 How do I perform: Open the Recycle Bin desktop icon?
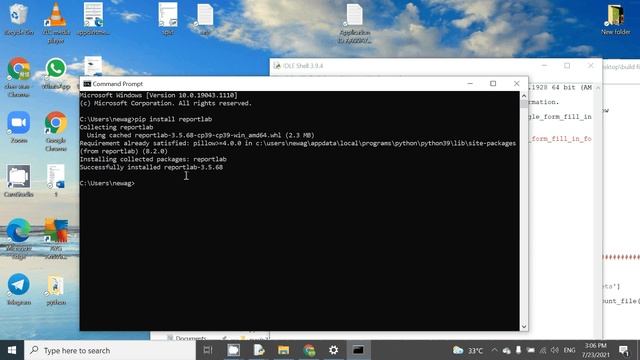(18, 19)
